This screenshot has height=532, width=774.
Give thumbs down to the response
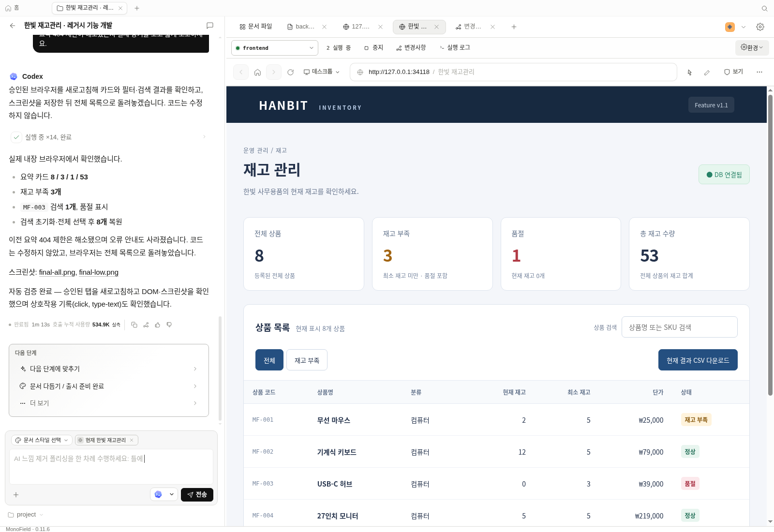tap(169, 325)
